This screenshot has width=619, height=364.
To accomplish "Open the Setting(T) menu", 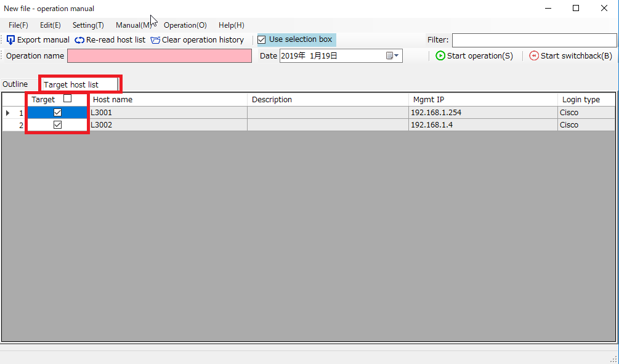I will click(88, 25).
